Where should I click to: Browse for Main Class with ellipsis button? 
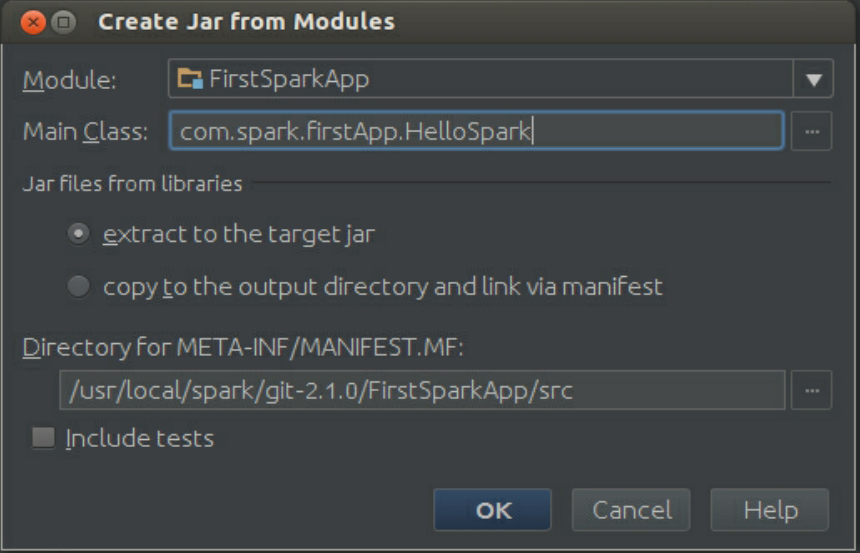pyautogui.click(x=811, y=131)
